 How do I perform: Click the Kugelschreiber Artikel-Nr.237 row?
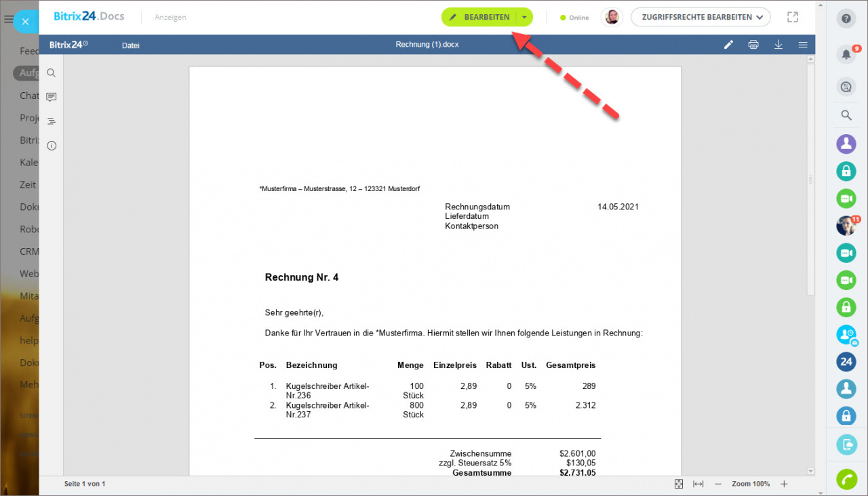tap(427, 410)
